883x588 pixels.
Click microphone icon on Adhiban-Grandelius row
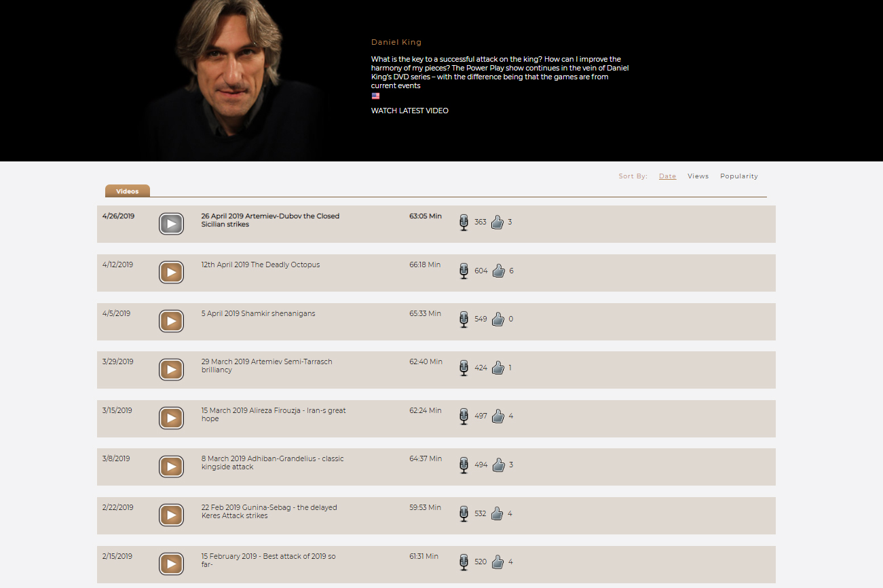(464, 465)
